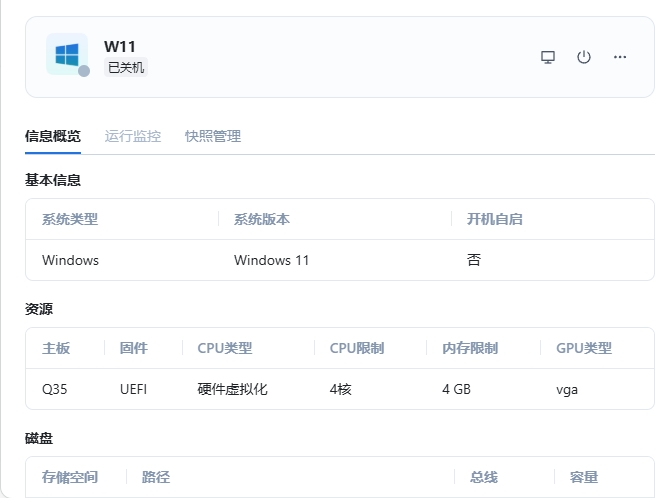Open the VM console with monitor icon
Image resolution: width=658 pixels, height=498 pixels.
point(548,57)
